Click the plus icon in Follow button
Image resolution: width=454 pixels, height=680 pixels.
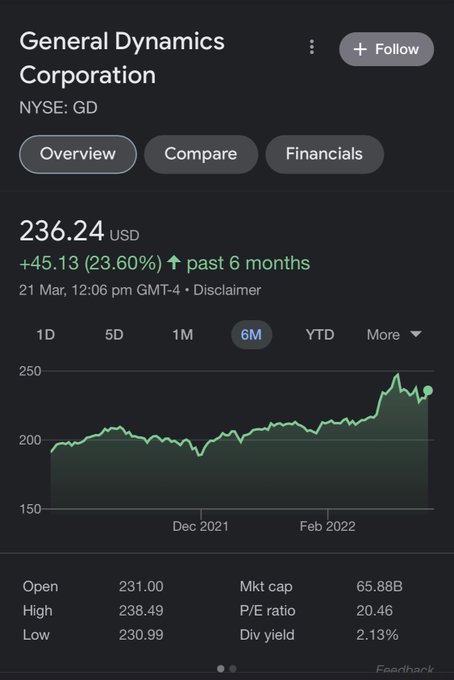coord(360,49)
